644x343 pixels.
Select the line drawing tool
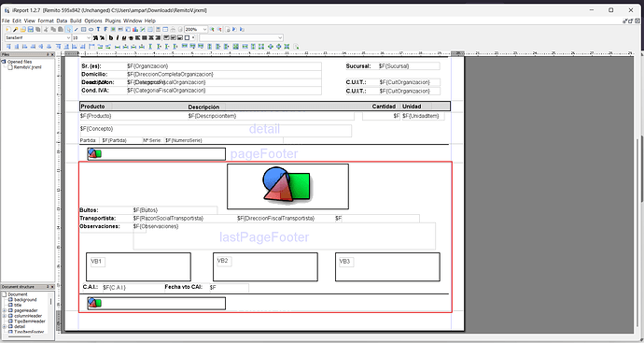coord(76,29)
